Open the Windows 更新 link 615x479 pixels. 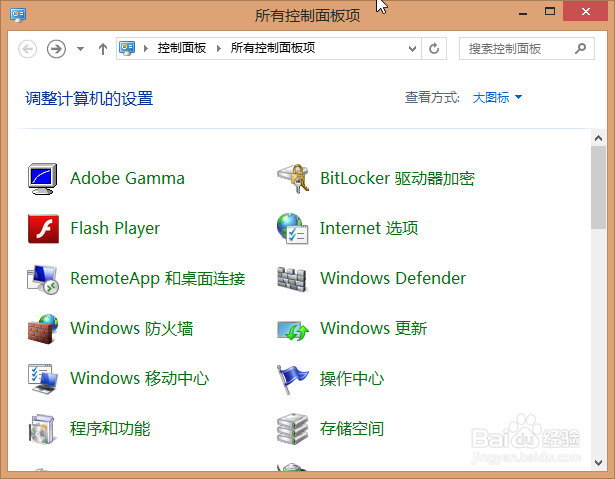click(373, 329)
